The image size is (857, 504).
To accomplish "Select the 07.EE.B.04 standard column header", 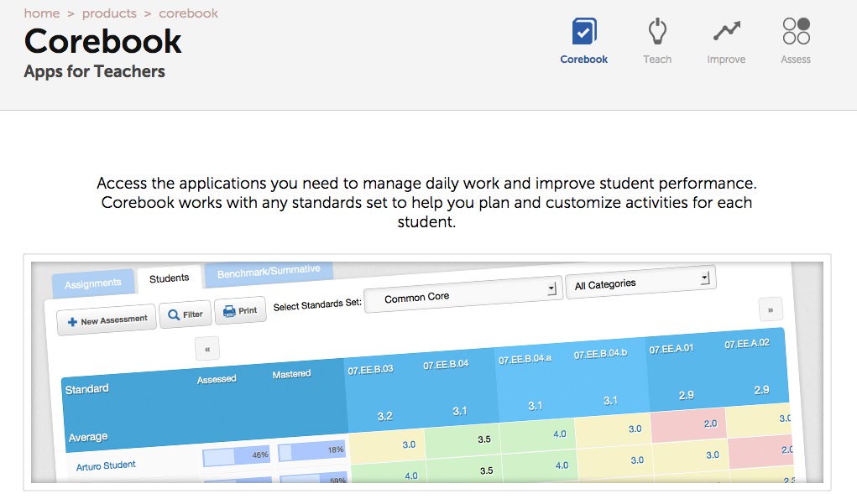I will [x=446, y=364].
